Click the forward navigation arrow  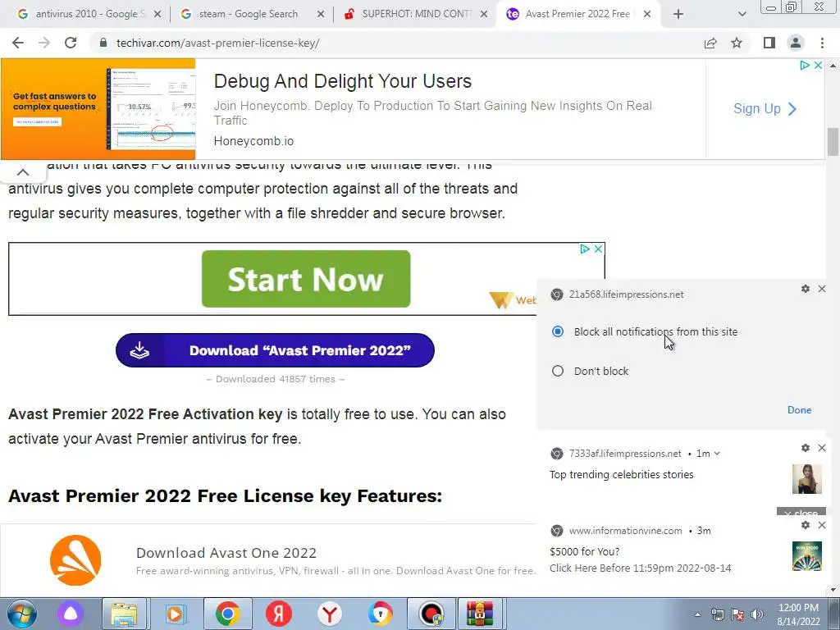(x=44, y=43)
